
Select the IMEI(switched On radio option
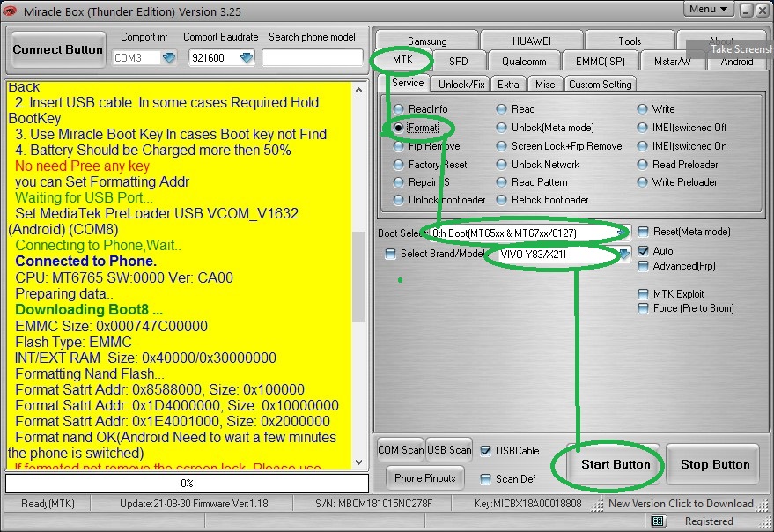(642, 146)
